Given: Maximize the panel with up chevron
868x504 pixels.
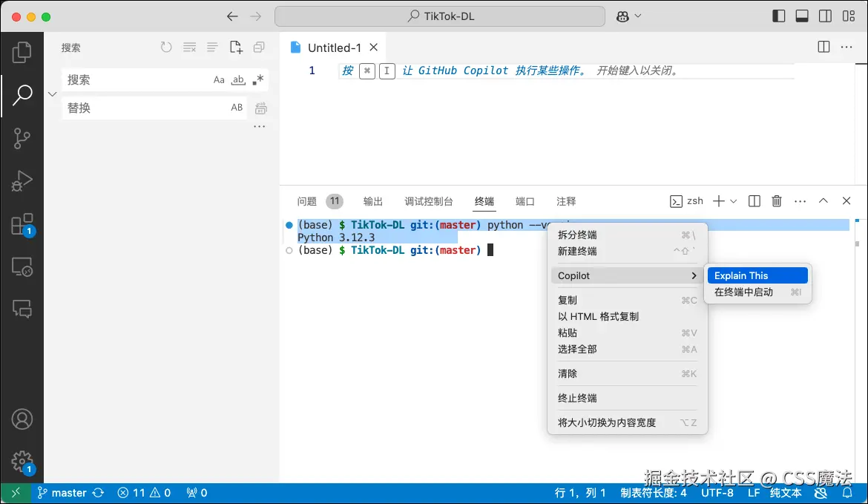Looking at the screenshot, I should tap(823, 201).
